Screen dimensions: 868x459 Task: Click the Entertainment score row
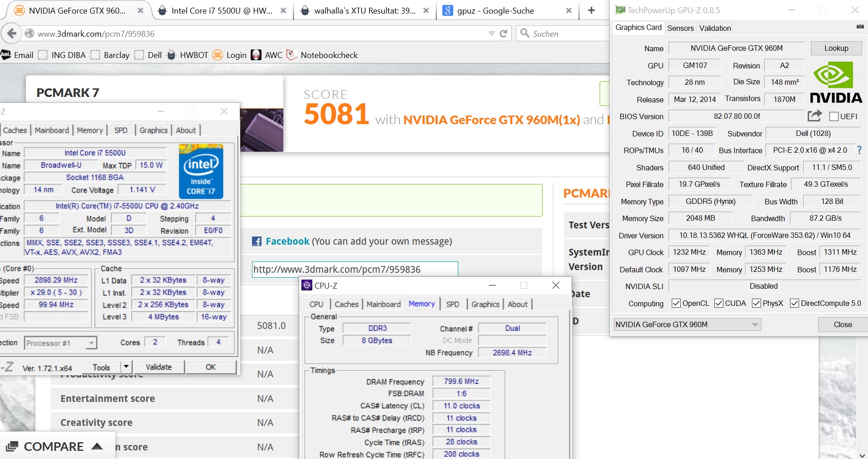click(175, 398)
